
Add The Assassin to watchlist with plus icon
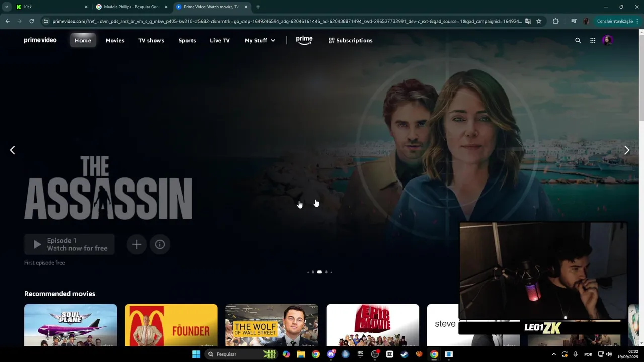click(137, 244)
